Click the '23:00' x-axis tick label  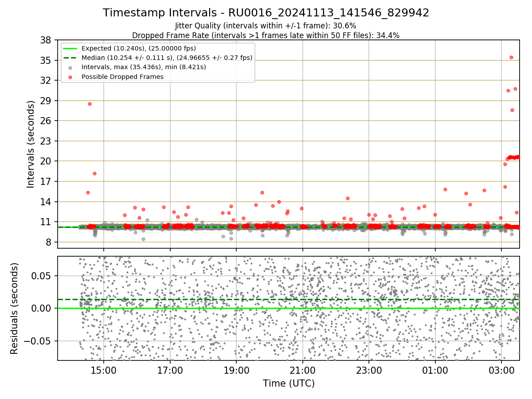point(369,371)
